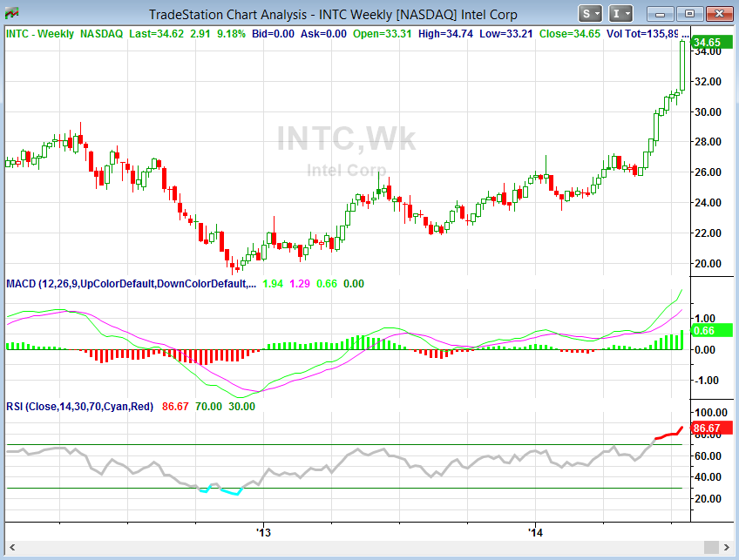This screenshot has width=739, height=560.
Task: Click the TradeStation chart window icon
Action: pos(12,14)
